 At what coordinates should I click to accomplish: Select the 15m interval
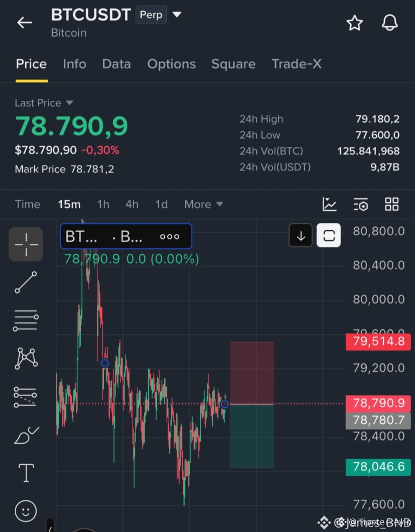click(x=69, y=204)
